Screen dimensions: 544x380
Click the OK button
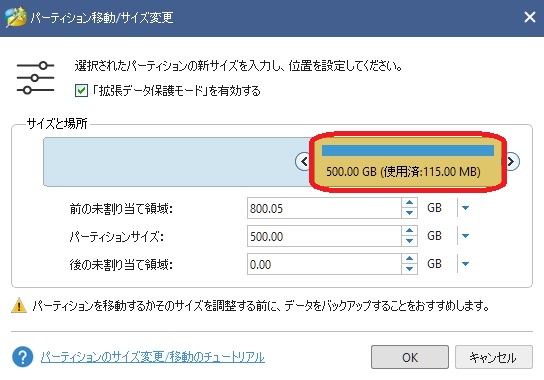click(x=410, y=357)
